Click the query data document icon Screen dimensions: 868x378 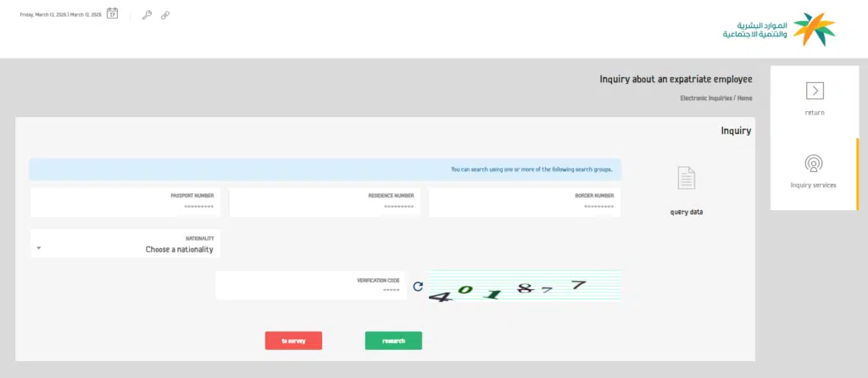[686, 179]
